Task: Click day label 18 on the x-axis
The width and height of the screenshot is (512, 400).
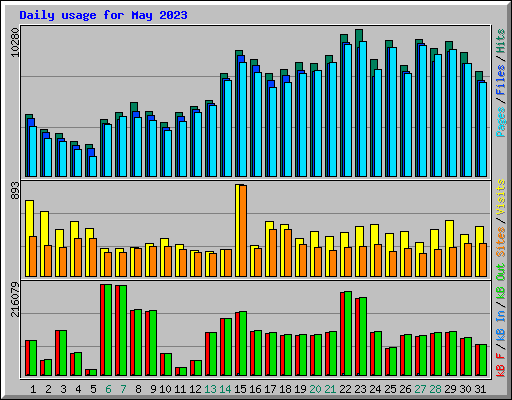Action: tap(285, 389)
